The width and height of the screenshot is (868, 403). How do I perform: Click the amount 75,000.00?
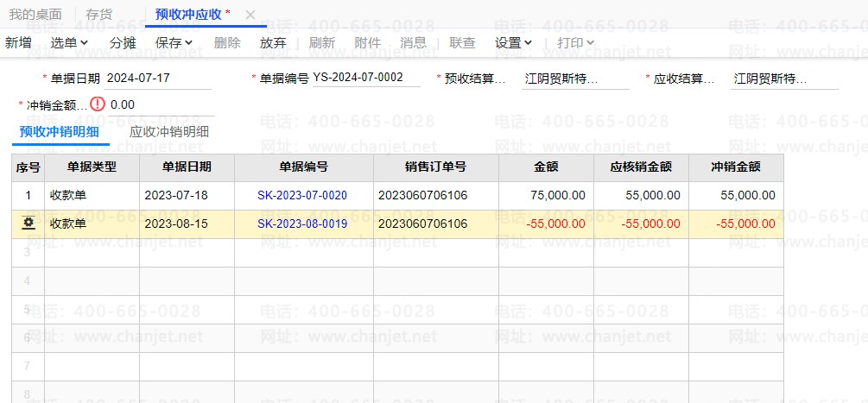(x=557, y=195)
